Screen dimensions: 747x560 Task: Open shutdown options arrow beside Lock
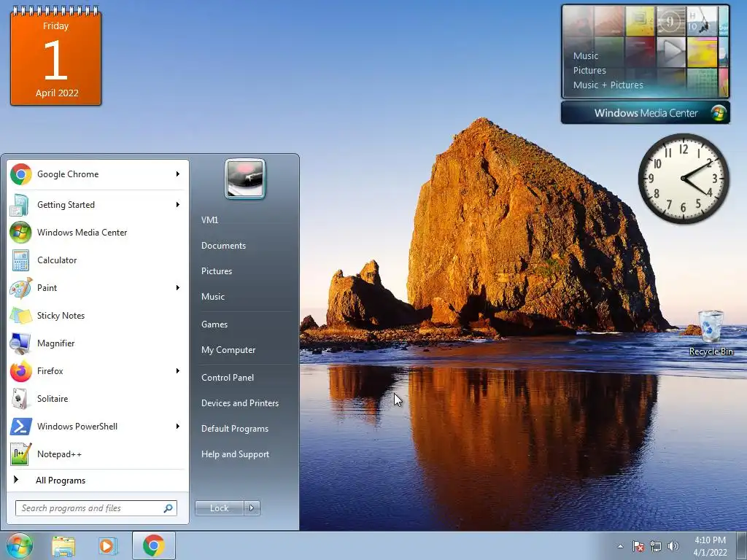[252, 508]
